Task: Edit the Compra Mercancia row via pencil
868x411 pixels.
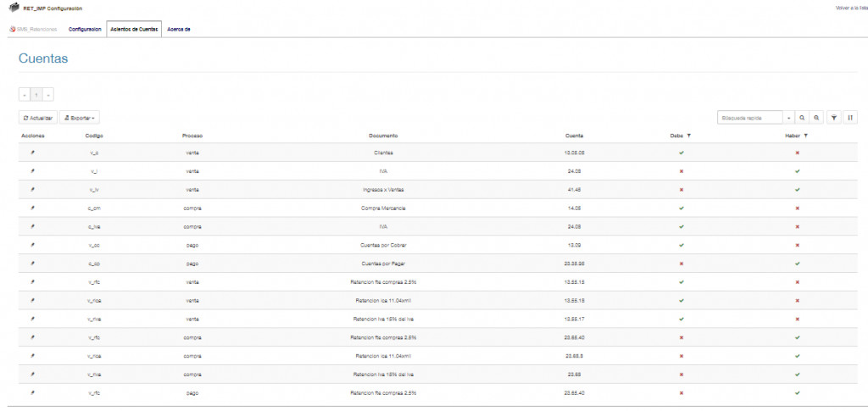Action: pyautogui.click(x=32, y=208)
